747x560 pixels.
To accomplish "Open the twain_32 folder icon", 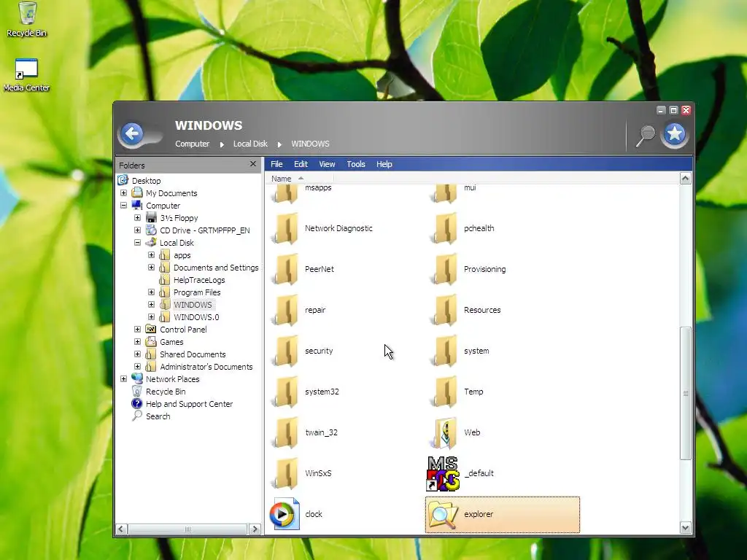I will [x=286, y=433].
